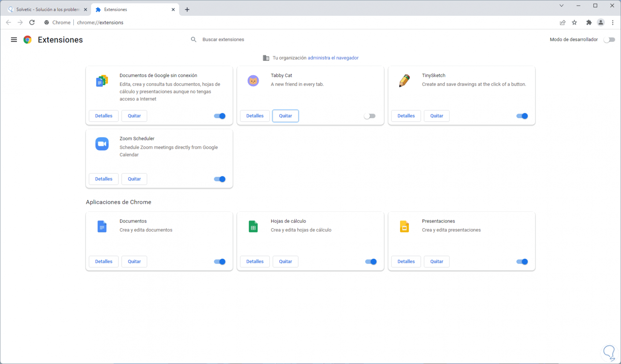Click the Presentaciones app icon
621x364 pixels.
click(405, 226)
